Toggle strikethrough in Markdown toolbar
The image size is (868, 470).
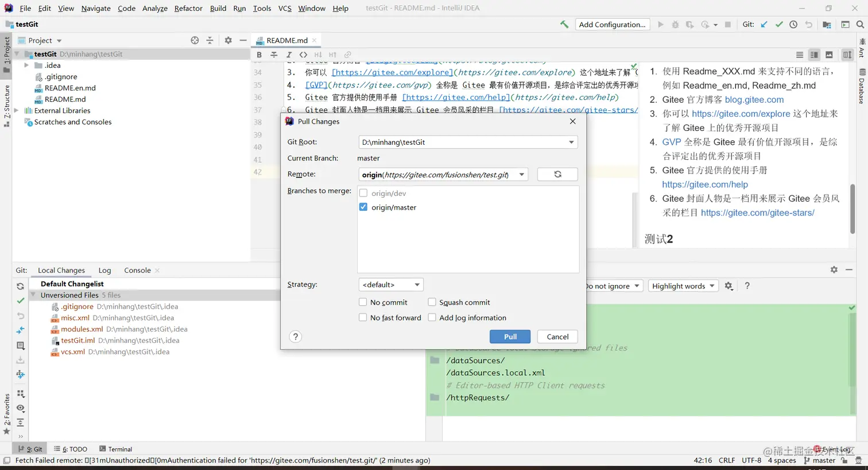(274, 55)
